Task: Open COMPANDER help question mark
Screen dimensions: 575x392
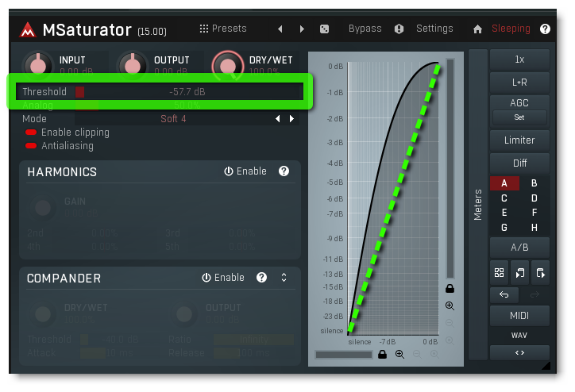Action: (x=261, y=278)
